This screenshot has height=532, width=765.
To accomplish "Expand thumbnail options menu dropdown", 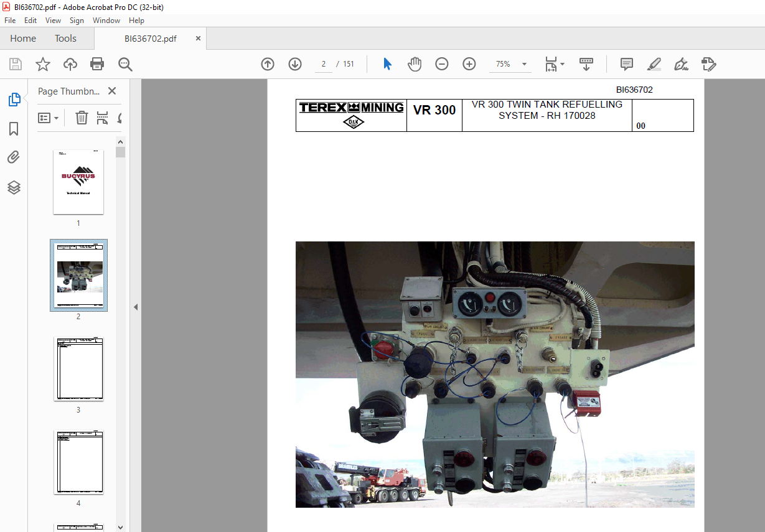I will coord(49,118).
